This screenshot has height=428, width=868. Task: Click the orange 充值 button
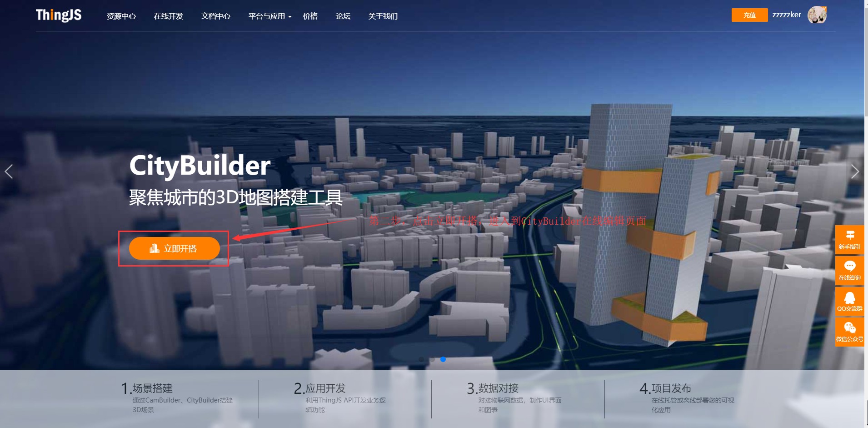749,15
